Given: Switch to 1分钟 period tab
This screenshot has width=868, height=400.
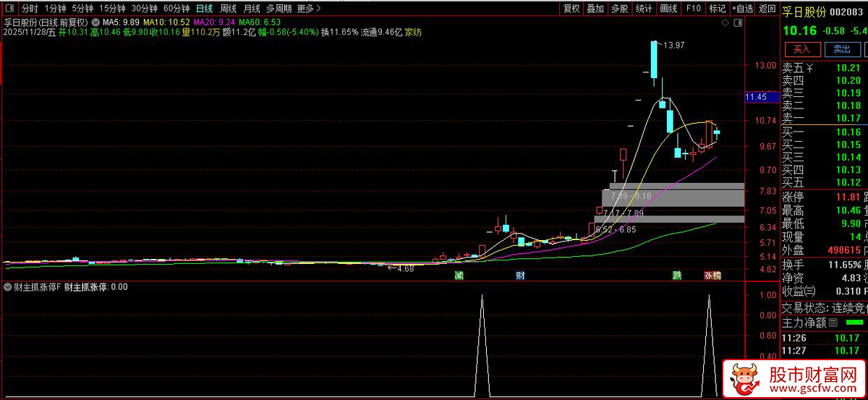Looking at the screenshot, I should coord(55,9).
